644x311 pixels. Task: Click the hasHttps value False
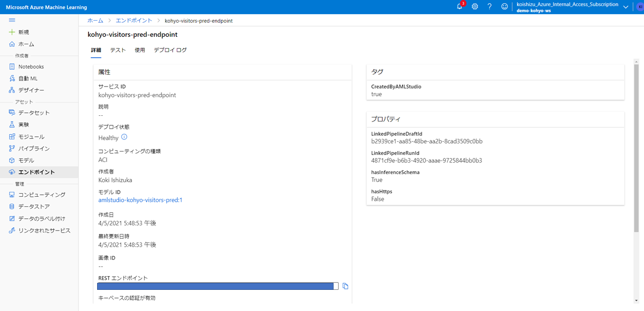(x=378, y=199)
